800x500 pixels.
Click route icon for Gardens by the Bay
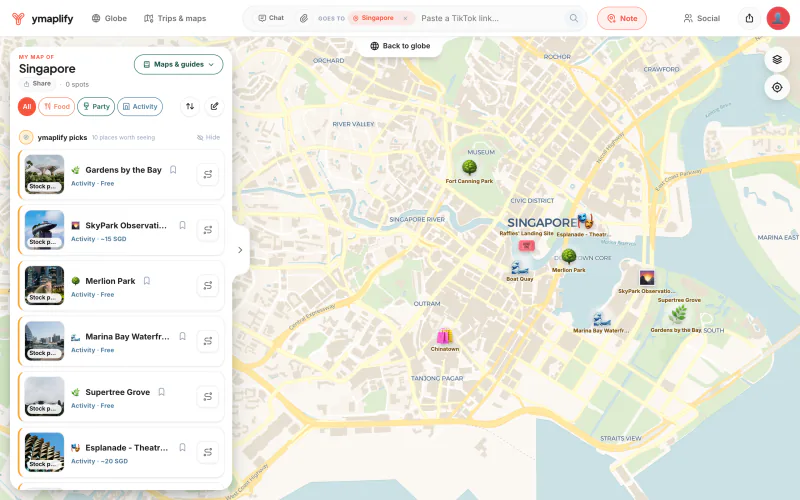click(208, 174)
